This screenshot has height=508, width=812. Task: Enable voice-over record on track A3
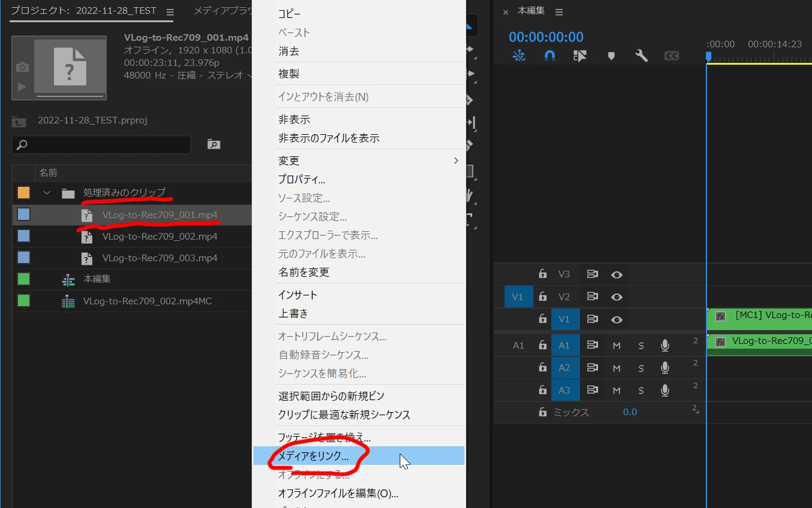click(665, 391)
